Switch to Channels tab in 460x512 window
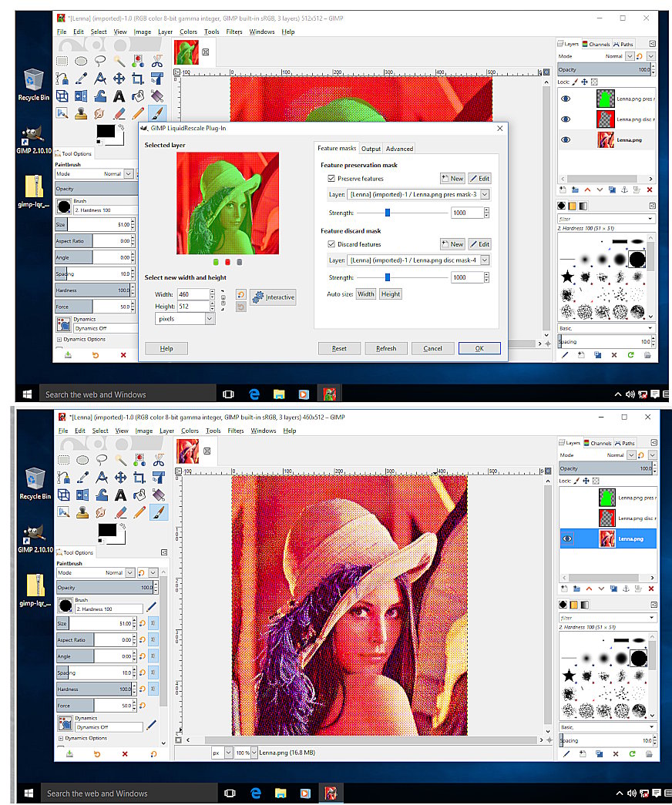This screenshot has width=672, height=805. (597, 443)
